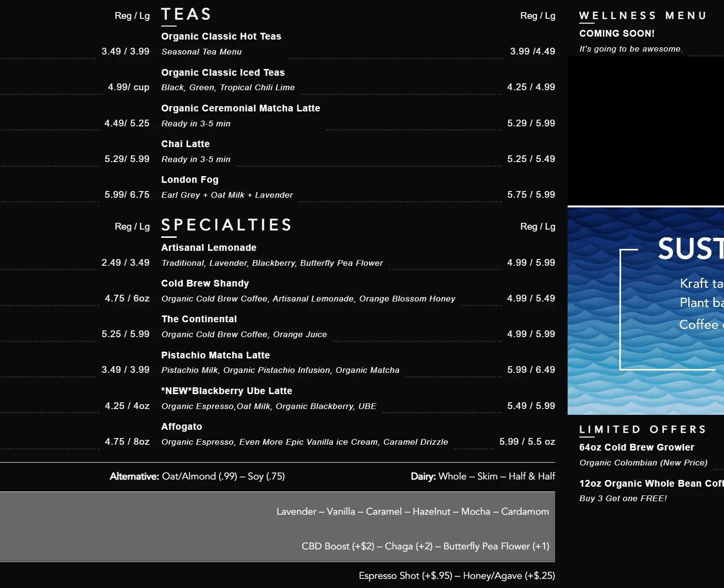Click left column price 4.75 / 8oz
The width and height of the screenshot is (724, 588).
[127, 441]
